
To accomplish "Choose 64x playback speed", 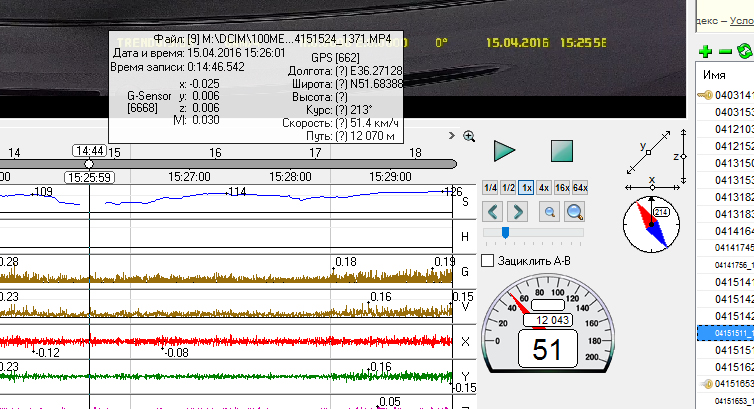I will pos(580,188).
